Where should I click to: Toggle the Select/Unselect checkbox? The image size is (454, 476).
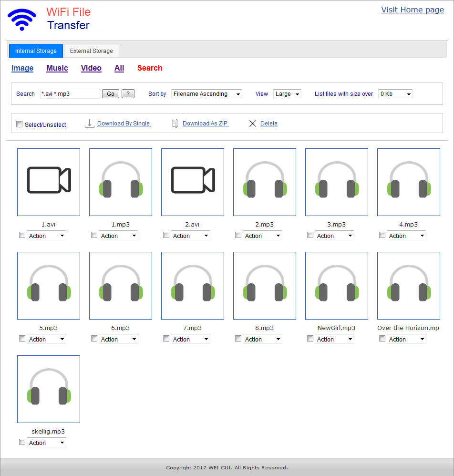point(20,124)
